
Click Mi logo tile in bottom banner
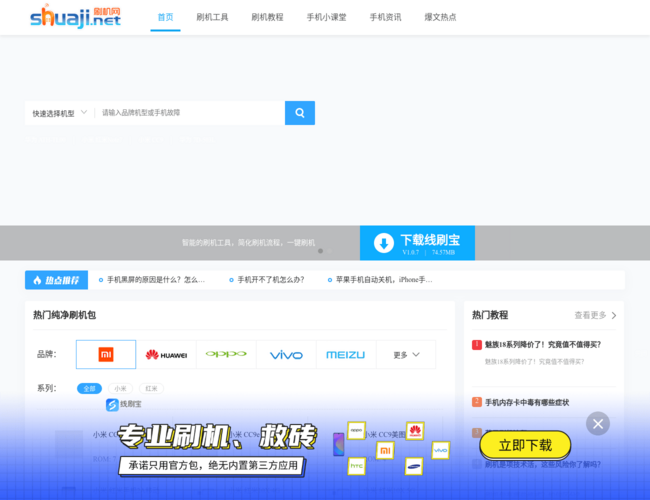(385, 450)
